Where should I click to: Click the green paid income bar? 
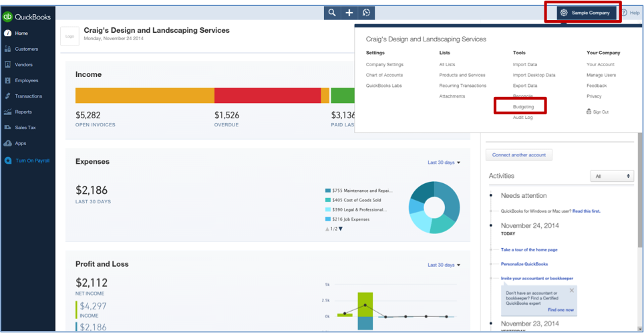coord(343,96)
